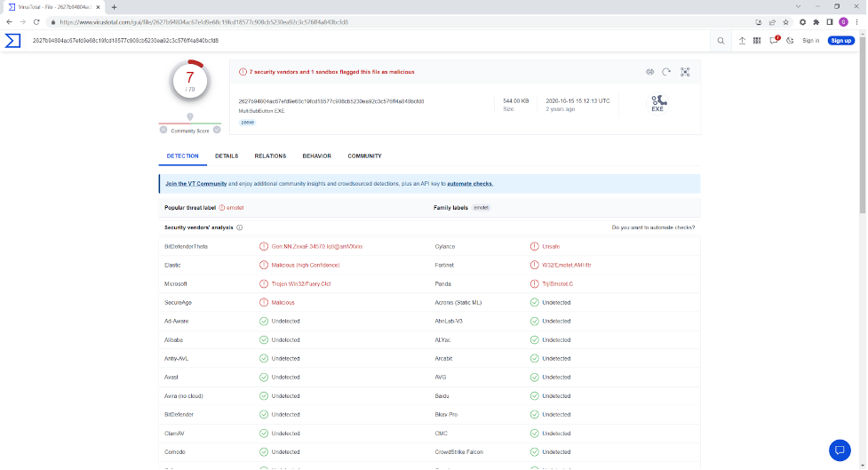Open a new browser tab with plus

tap(114, 7)
